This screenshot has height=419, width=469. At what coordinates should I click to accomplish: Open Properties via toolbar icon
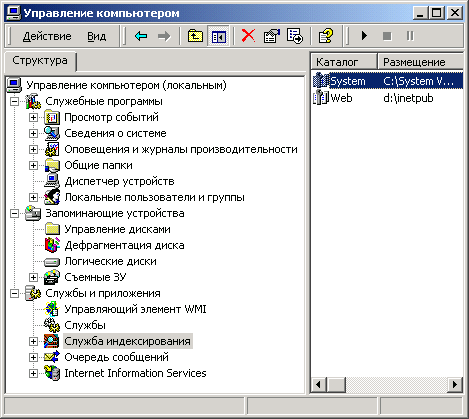point(272,36)
